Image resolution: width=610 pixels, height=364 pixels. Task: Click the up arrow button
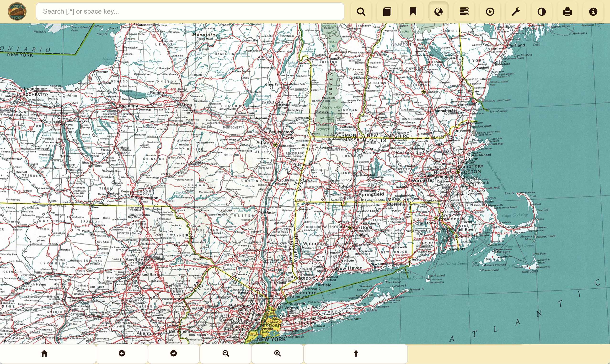point(356,353)
